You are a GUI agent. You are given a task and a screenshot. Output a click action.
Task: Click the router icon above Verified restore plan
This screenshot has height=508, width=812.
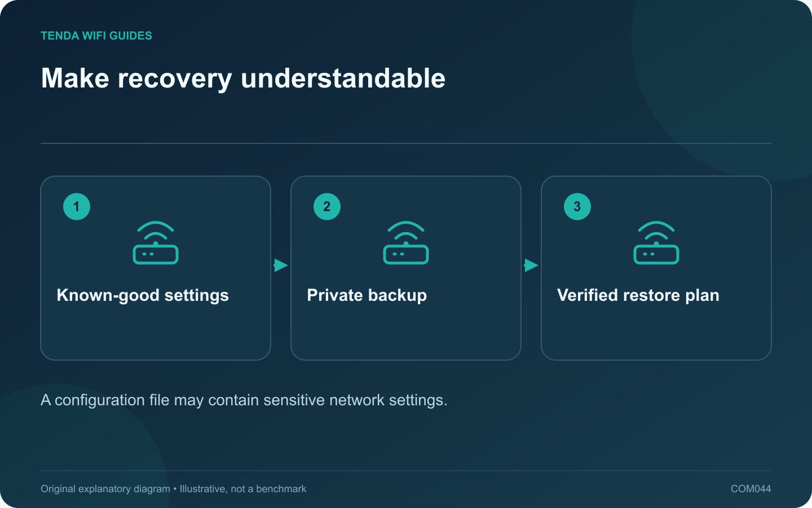pyautogui.click(x=656, y=243)
